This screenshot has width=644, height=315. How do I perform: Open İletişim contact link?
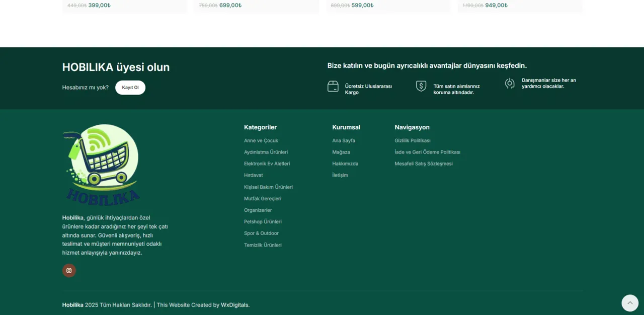[x=340, y=176]
